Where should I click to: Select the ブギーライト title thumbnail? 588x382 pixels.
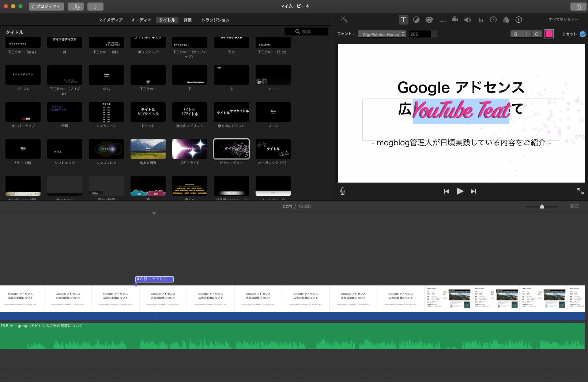click(x=190, y=149)
